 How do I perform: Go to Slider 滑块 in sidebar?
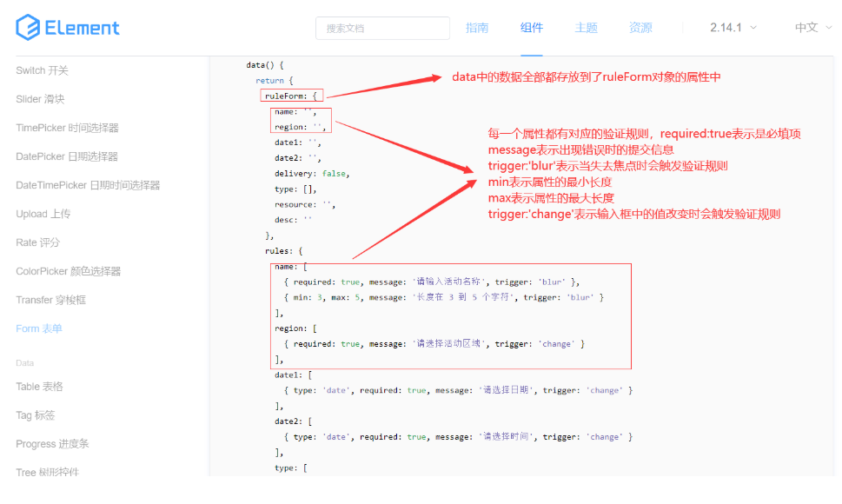[x=40, y=99]
